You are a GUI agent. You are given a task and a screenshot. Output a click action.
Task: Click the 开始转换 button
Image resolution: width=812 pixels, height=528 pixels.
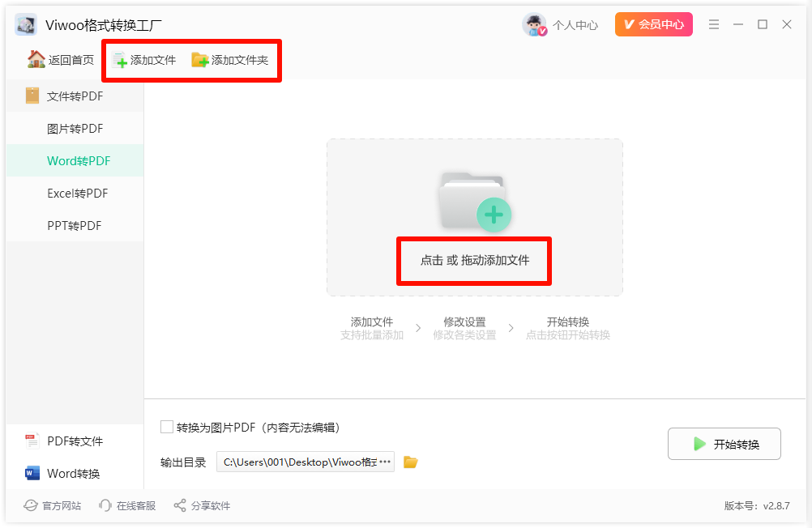[x=724, y=444]
